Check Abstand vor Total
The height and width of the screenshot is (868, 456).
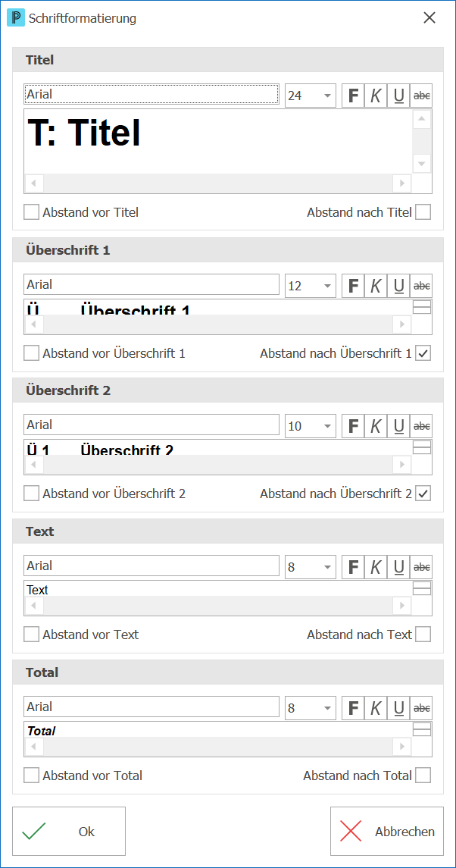32,776
